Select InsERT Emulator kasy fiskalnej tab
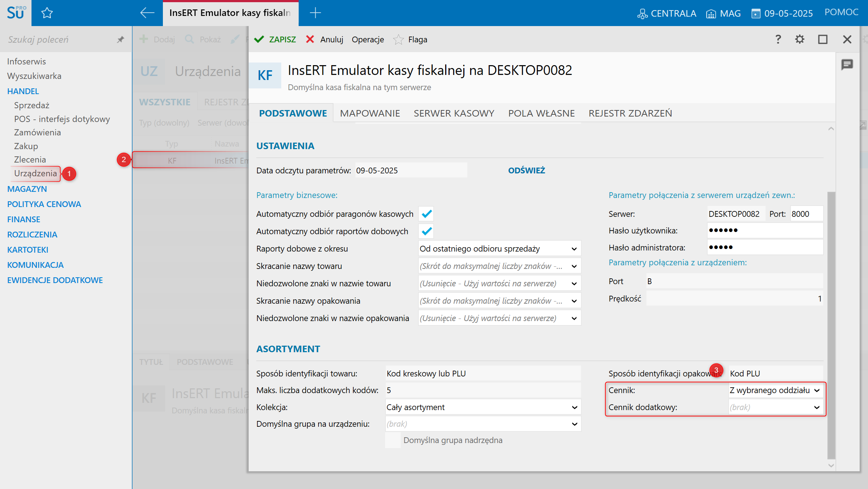The height and width of the screenshot is (489, 868). pyautogui.click(x=230, y=13)
